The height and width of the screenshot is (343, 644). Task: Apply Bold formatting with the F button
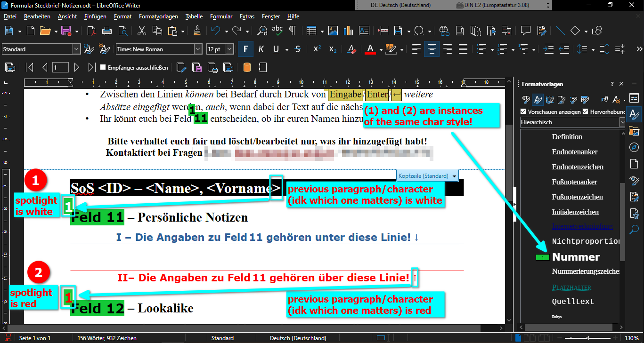(x=245, y=49)
